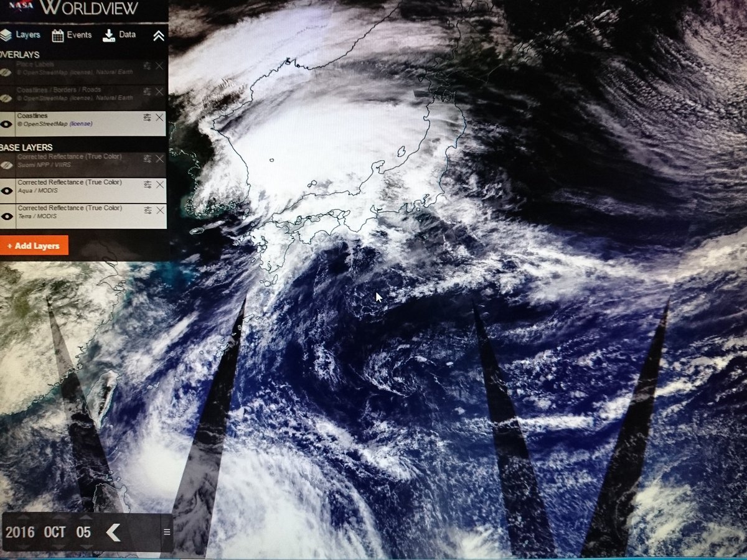Remove the Coastlines overlay layer

pos(159,117)
